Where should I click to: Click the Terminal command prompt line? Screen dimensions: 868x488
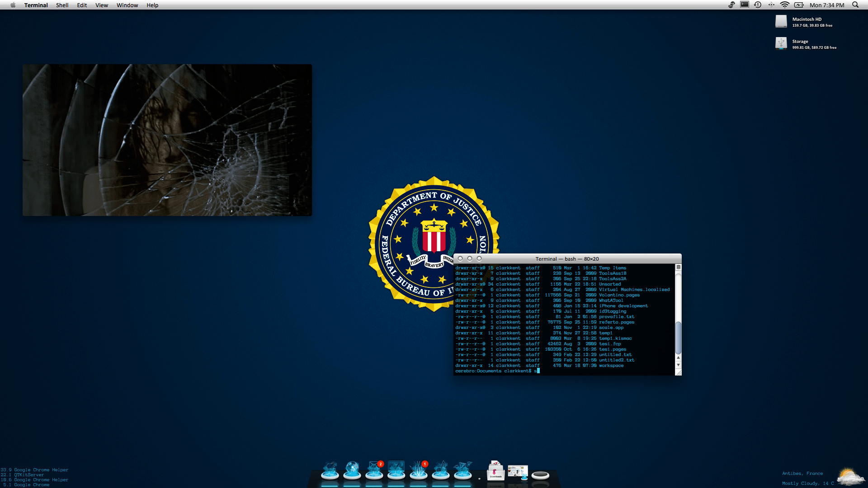[x=497, y=371]
